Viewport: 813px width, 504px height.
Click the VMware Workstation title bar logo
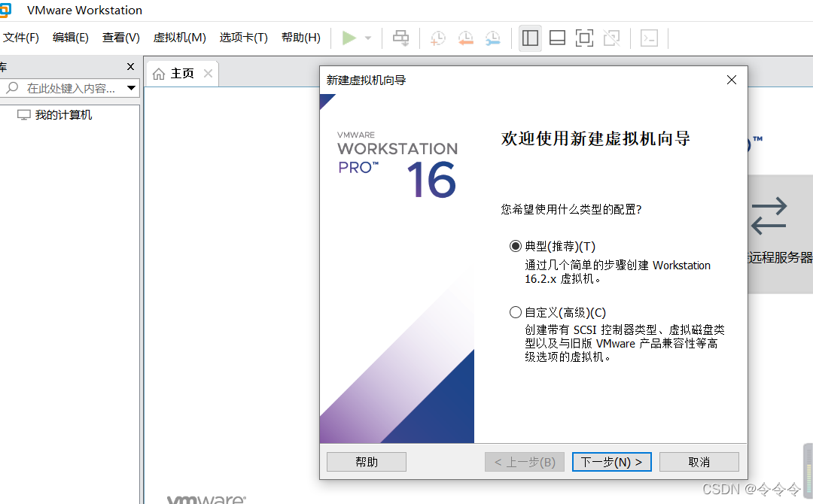(5, 10)
